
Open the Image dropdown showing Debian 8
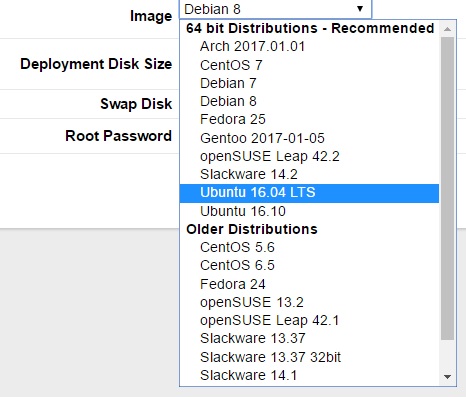coord(275,9)
